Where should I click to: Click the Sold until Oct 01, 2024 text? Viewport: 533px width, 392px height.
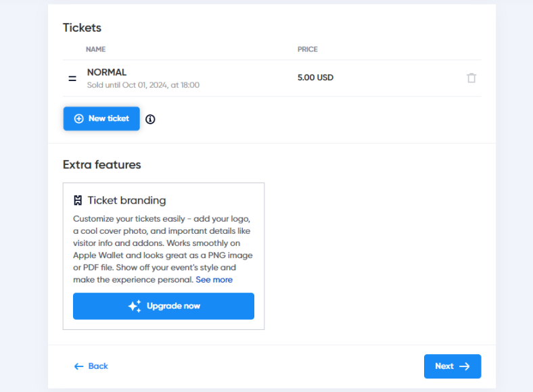point(143,85)
